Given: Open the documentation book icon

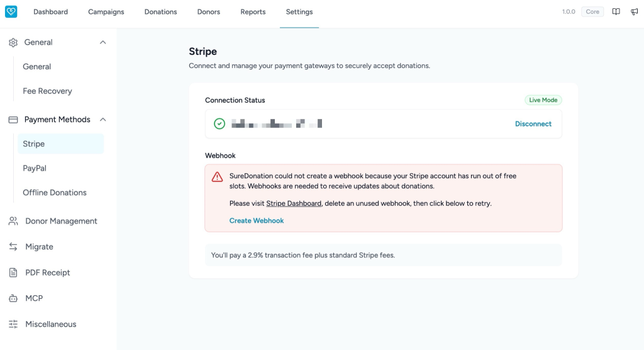Looking at the screenshot, I should 616,11.
